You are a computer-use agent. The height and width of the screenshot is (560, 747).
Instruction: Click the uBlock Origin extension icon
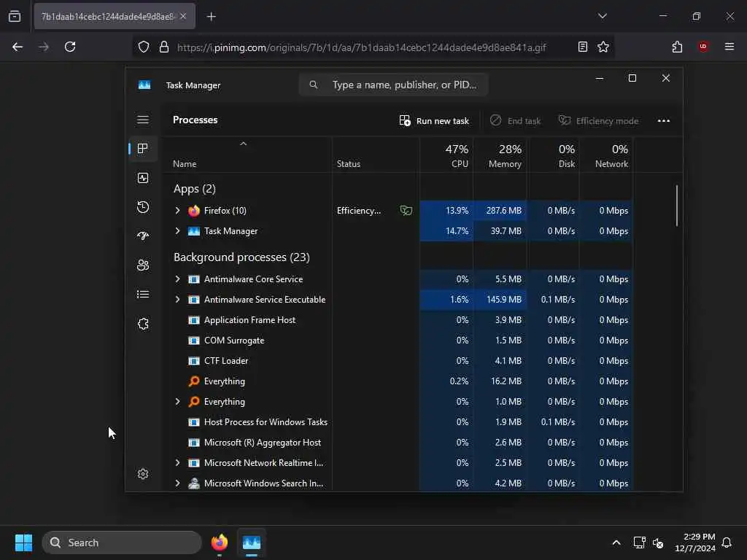703,47
